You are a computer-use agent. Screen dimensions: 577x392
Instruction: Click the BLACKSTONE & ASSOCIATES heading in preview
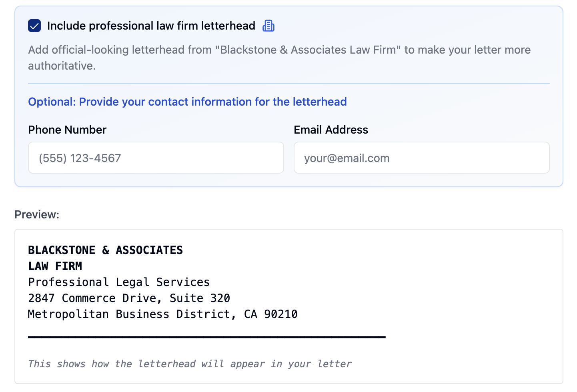(105, 250)
